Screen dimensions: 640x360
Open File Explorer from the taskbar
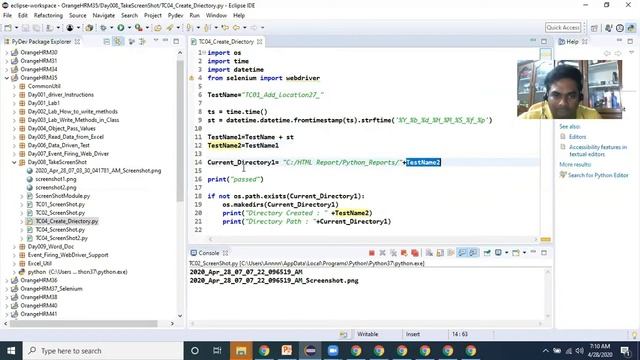(x=241, y=351)
